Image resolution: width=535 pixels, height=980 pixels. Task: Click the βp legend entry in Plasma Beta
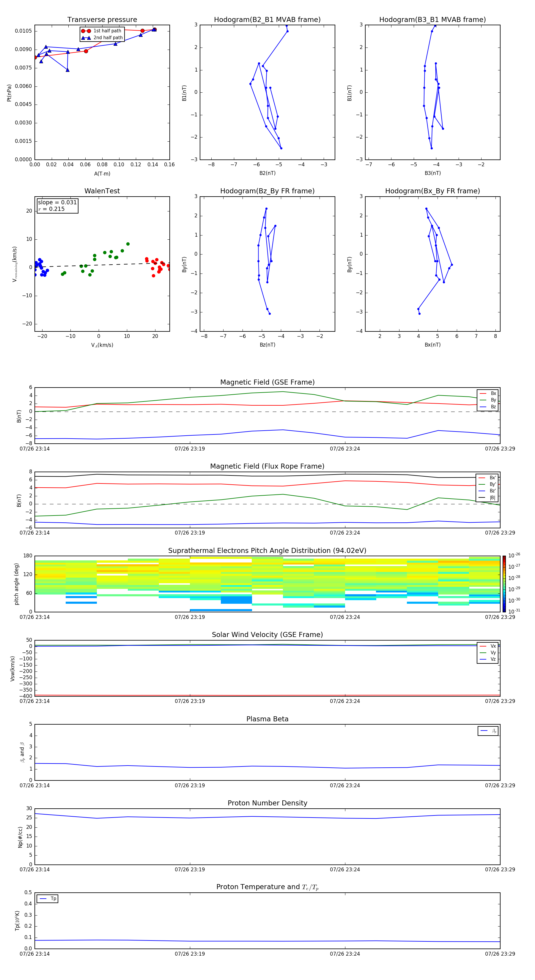pyautogui.click(x=488, y=731)
